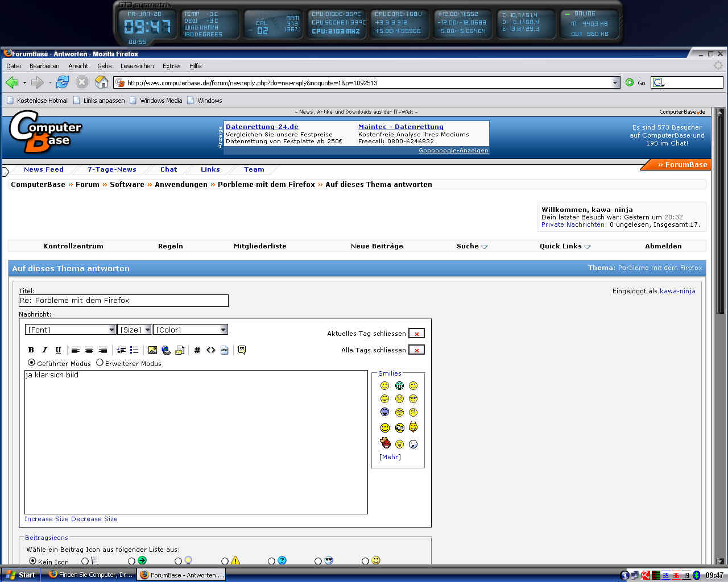Open the Extras menu
Screen dimensions: 728x582
(x=171, y=66)
